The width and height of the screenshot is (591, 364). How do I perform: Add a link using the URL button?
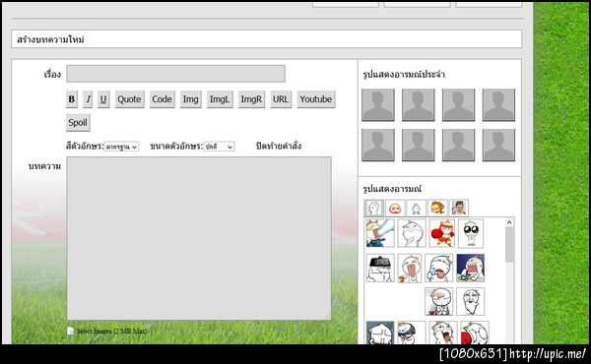pos(281,99)
